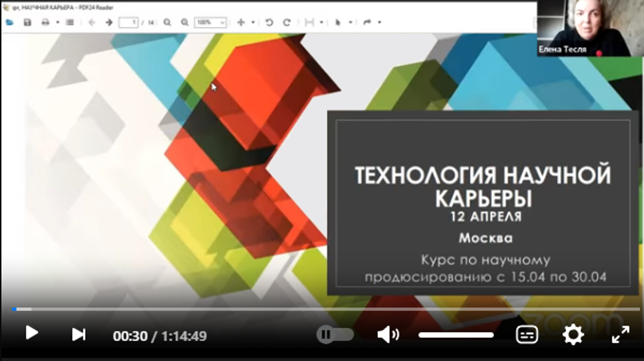Expand the cursor tool options arrow
This screenshot has height=361, width=644.
351,22
